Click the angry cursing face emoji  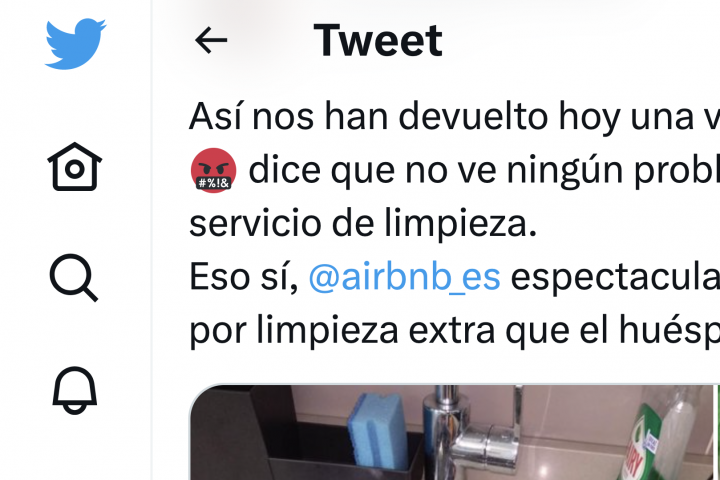point(214,170)
